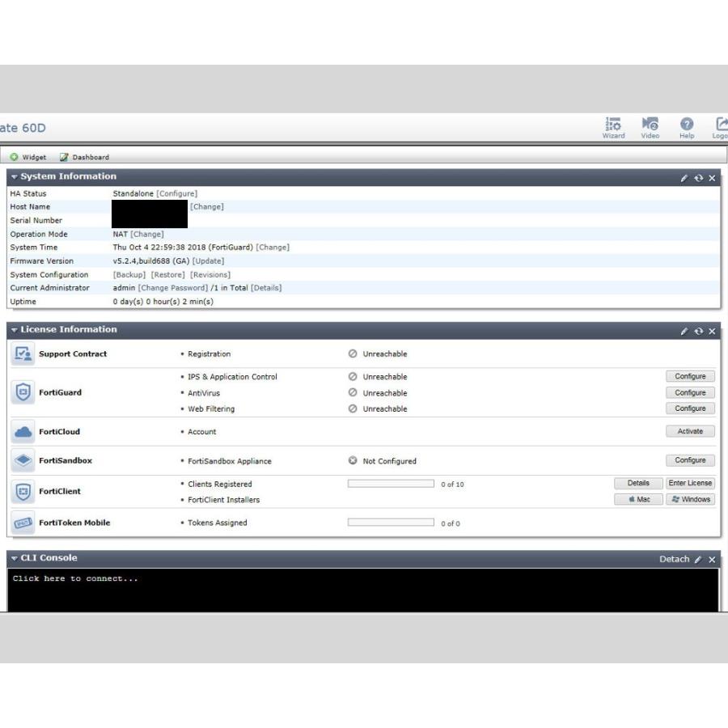Click the Logout icon
The height and width of the screenshot is (728, 728).
(720, 125)
